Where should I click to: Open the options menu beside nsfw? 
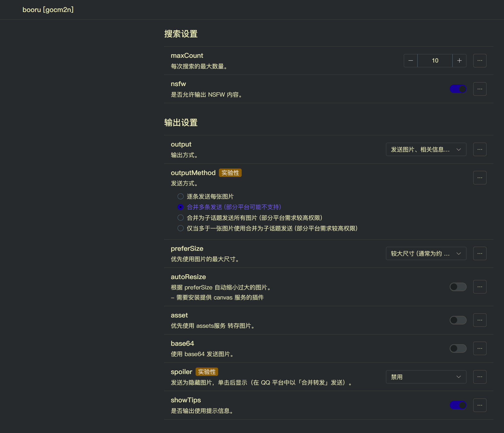click(480, 89)
